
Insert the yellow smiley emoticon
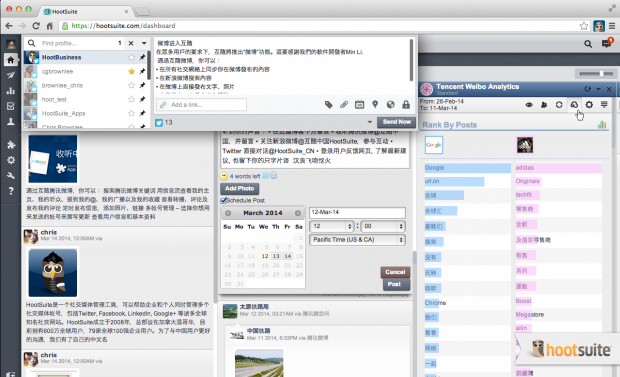[224, 176]
